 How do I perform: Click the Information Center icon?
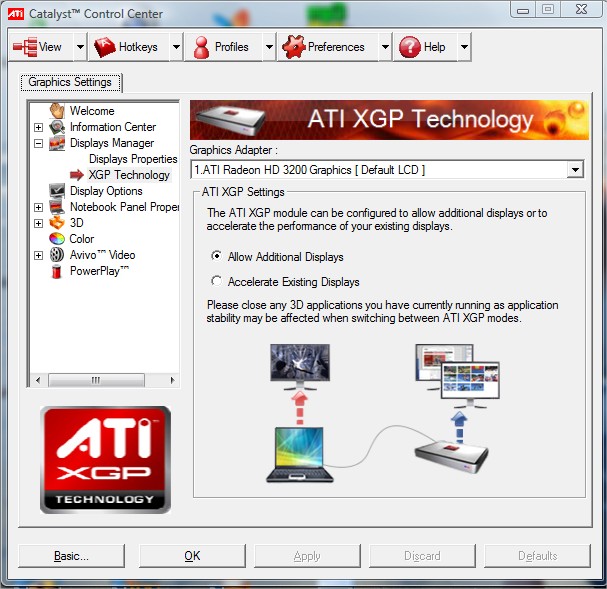(x=57, y=127)
